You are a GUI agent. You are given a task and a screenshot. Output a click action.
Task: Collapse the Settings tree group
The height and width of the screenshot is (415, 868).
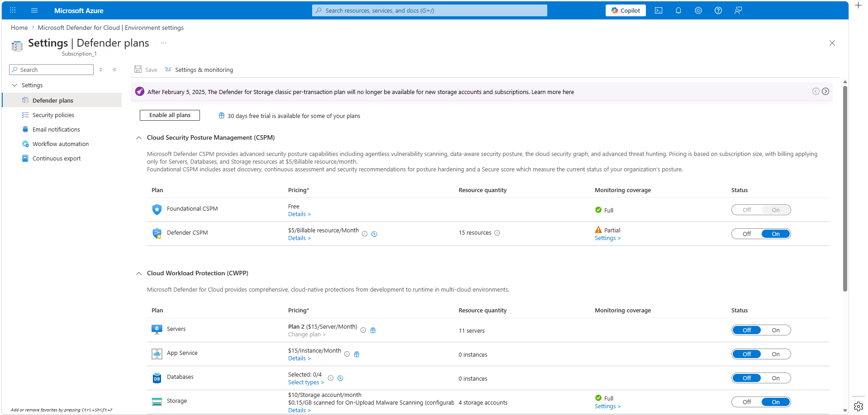point(14,85)
